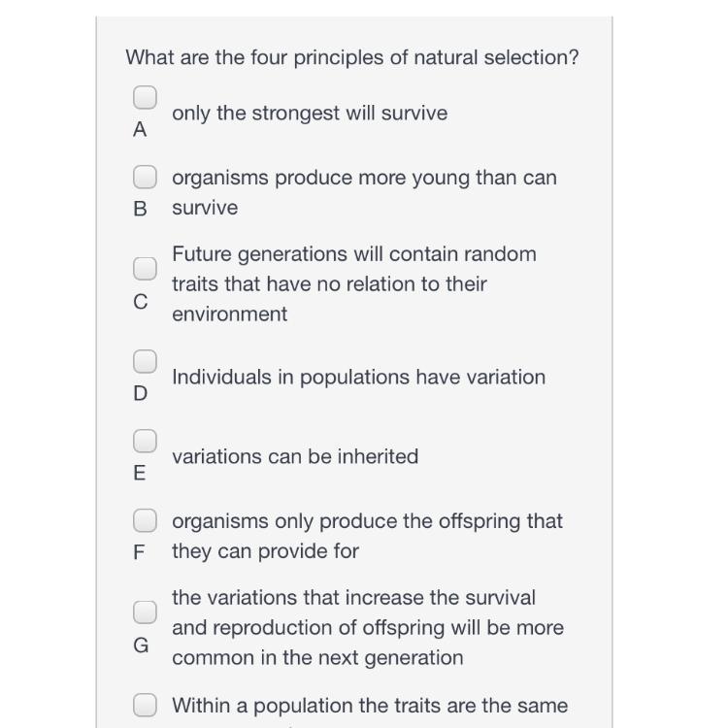The width and height of the screenshot is (728, 728).
Task: Click the 'only the strongest will survive' text
Action: pyautogui.click(x=310, y=114)
